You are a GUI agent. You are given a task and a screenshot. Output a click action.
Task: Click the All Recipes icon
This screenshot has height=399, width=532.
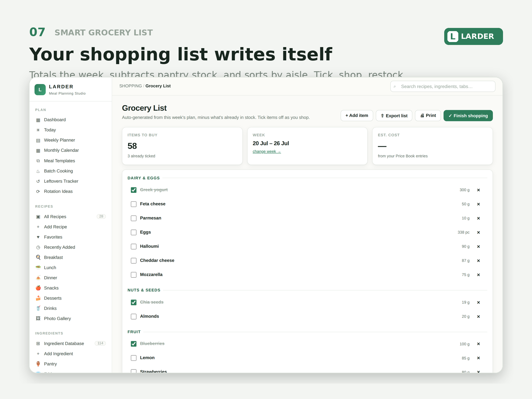point(38,217)
